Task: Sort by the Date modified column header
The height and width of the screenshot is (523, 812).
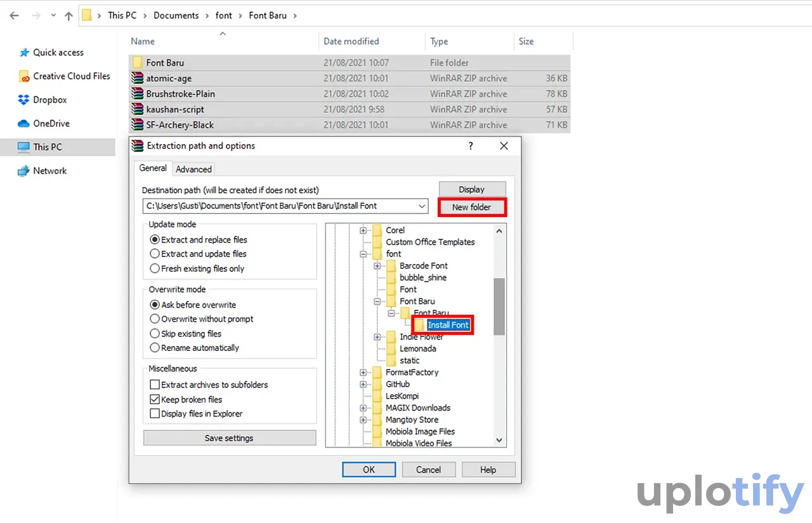Action: point(351,41)
